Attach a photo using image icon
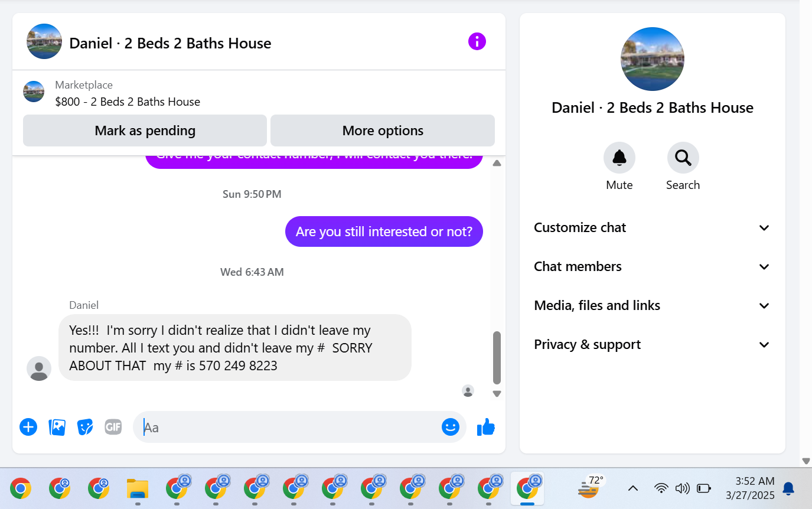The width and height of the screenshot is (812, 509). 57,427
